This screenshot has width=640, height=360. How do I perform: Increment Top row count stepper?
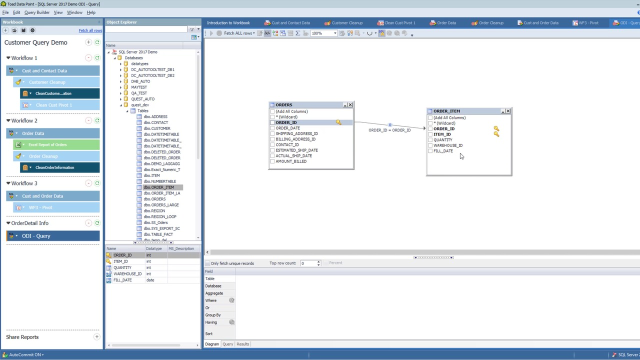pyautogui.click(x=319, y=262)
